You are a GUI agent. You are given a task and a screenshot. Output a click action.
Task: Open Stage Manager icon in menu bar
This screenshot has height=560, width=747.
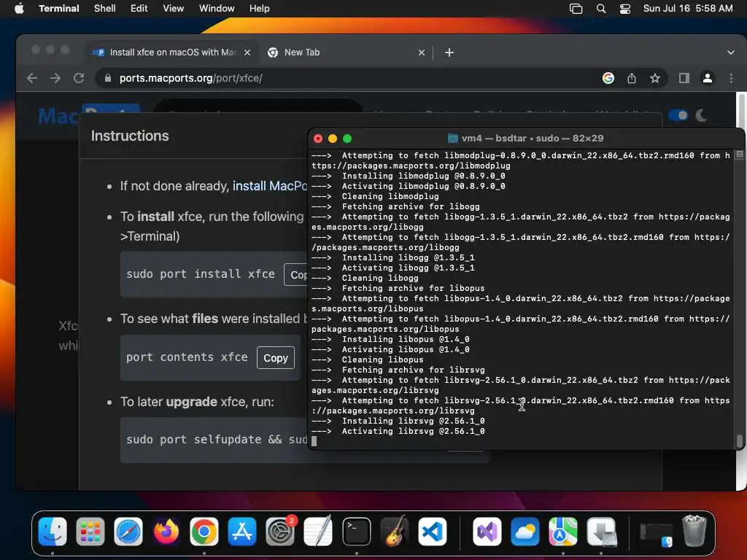click(x=576, y=8)
